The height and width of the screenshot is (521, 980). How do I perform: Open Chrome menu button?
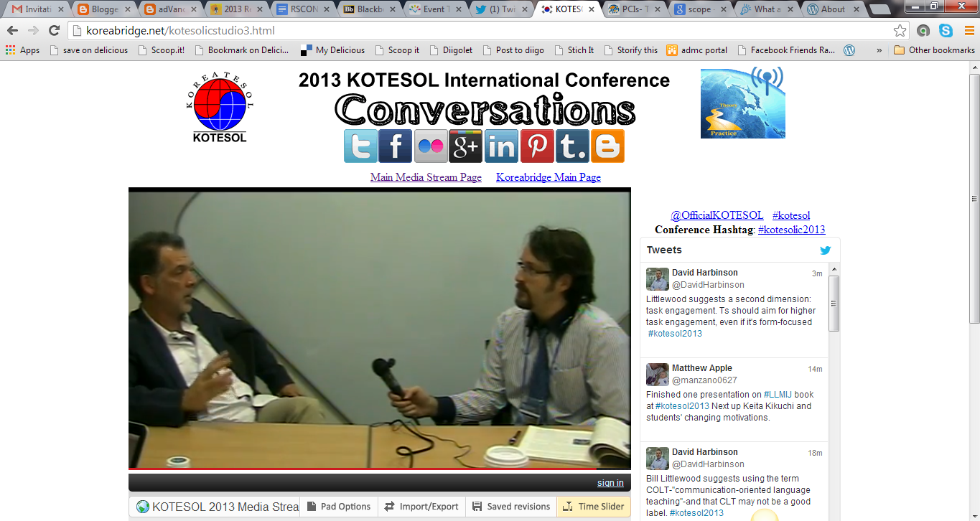point(966,31)
